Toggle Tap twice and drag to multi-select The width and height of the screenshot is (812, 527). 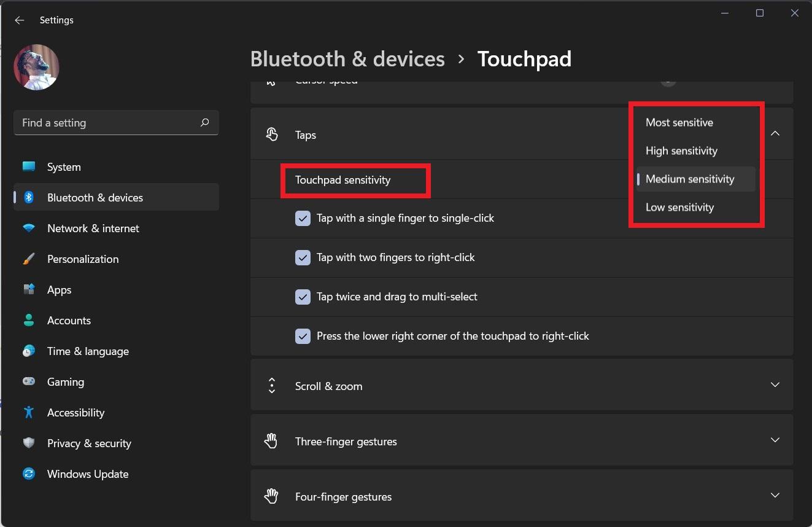point(303,297)
